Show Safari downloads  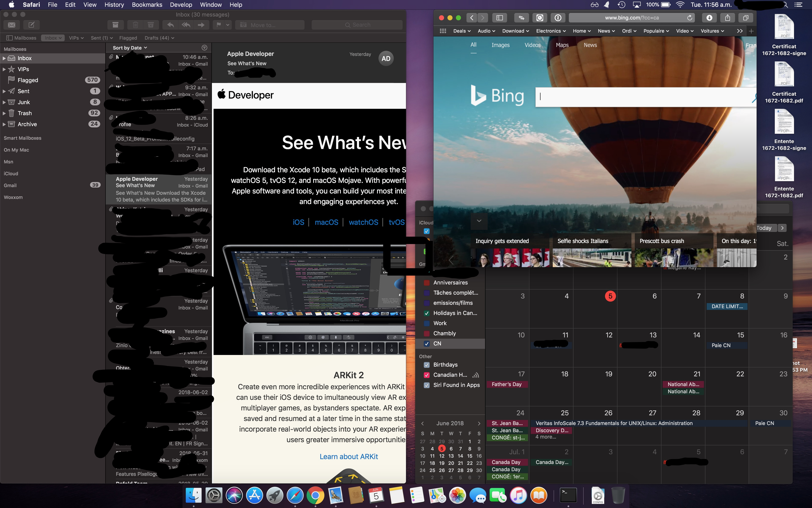[709, 18]
